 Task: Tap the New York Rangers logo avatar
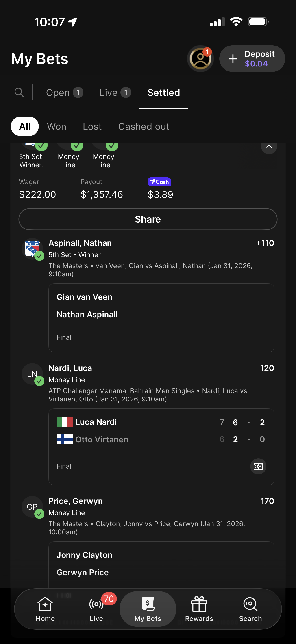point(32,249)
